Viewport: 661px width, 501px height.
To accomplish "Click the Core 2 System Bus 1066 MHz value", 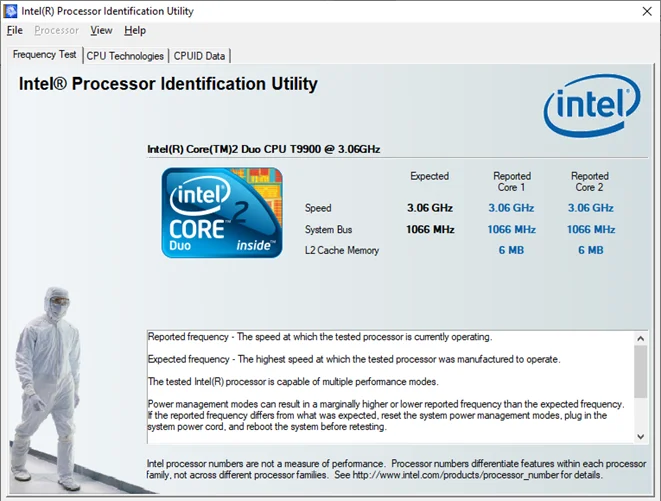I will [x=591, y=229].
